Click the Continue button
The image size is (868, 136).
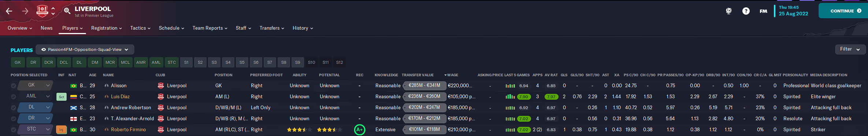[843, 11]
